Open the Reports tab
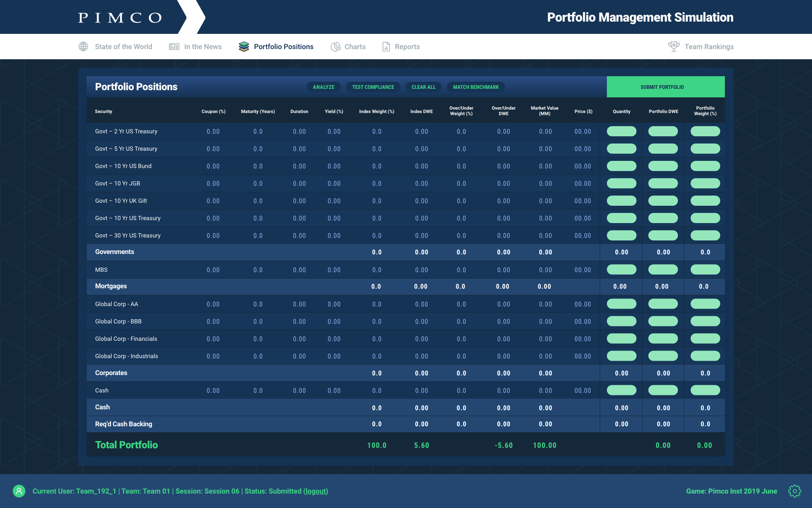812x508 pixels. (x=401, y=47)
